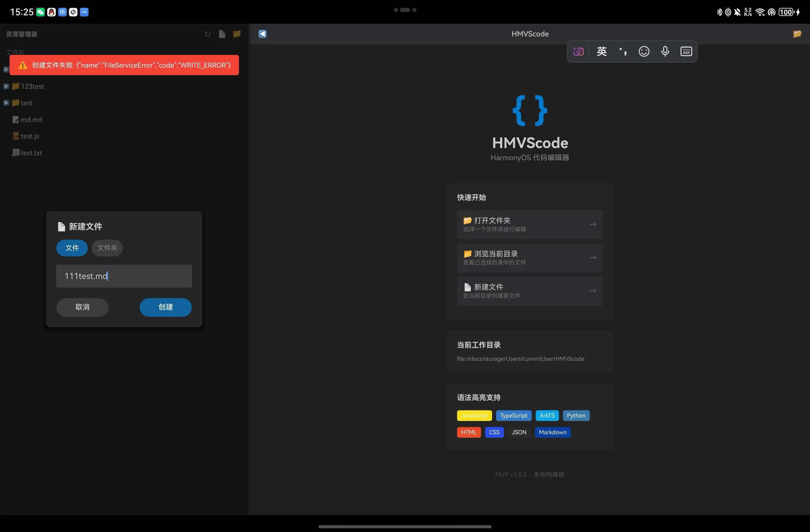The image size is (810, 532).
Task: Open the md.md file in the explorer
Action: (x=31, y=120)
